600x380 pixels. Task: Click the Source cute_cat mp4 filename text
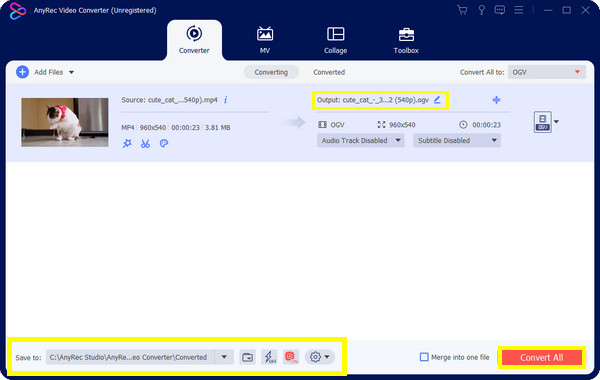tap(183, 100)
